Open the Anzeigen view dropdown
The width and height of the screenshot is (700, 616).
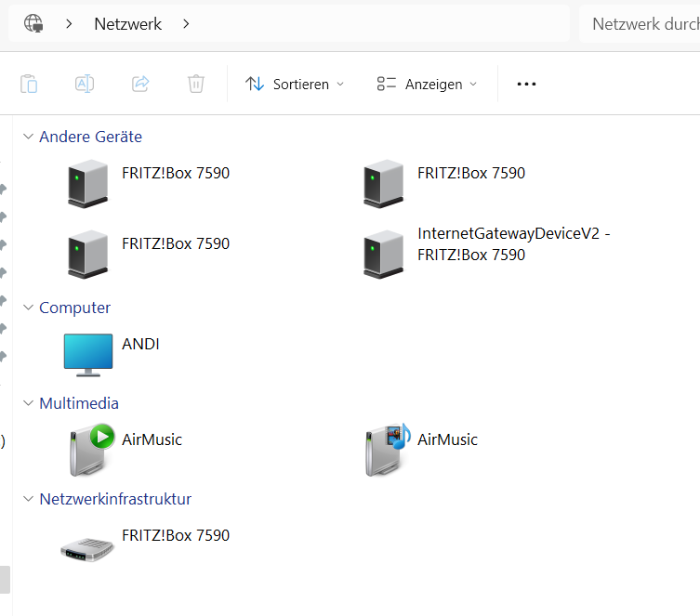(x=428, y=84)
